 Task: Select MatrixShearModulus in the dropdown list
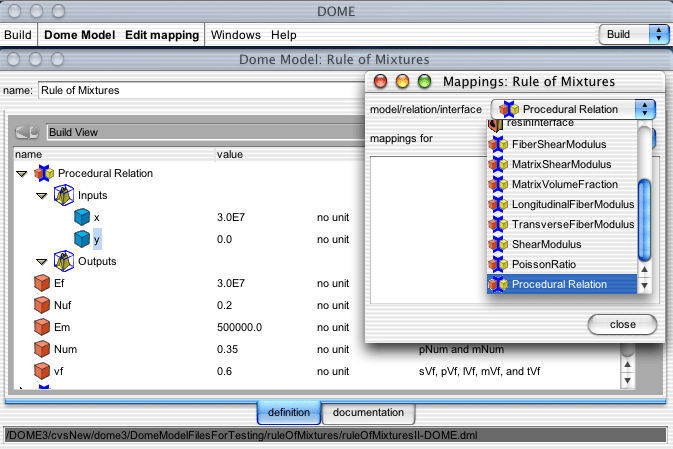coord(562,164)
